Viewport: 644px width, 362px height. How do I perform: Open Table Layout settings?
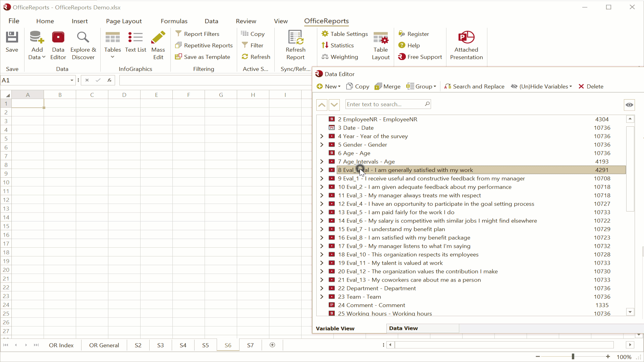coord(381,45)
